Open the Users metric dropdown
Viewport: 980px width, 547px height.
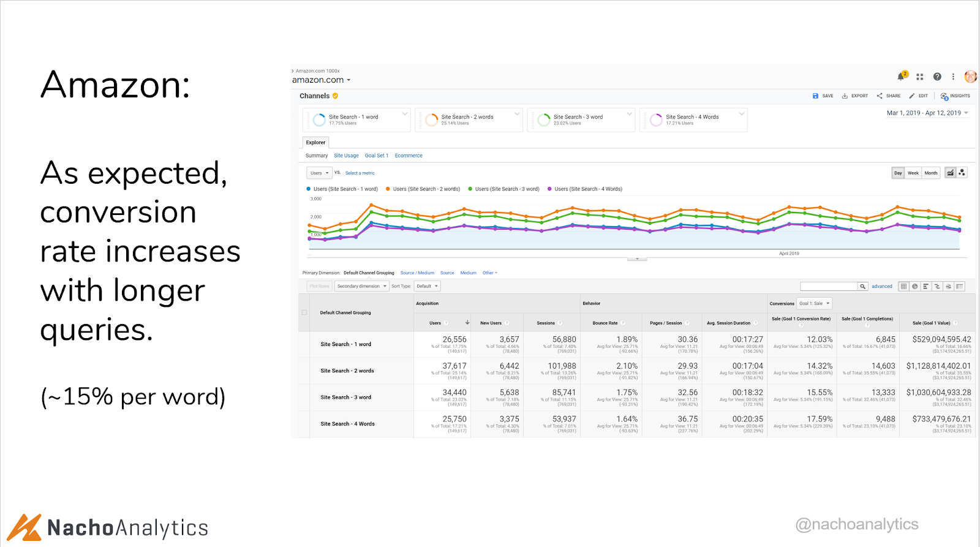[319, 173]
